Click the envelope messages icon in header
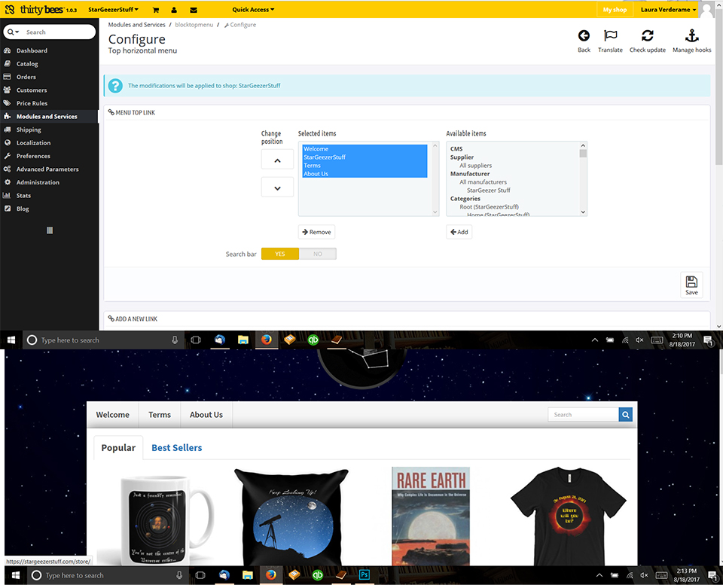723x588 pixels. (194, 11)
